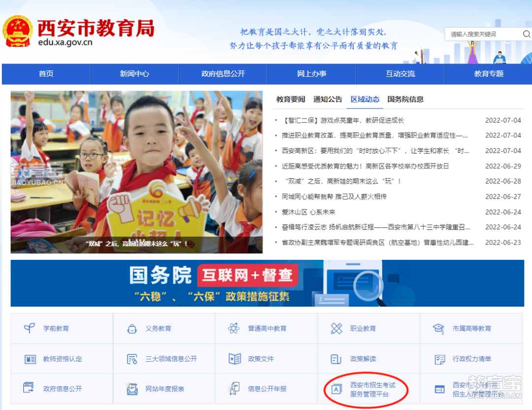Image resolution: width=532 pixels, height=410 pixels.
Task: Click the 三大领域信息公开 link text
Action: pyautogui.click(x=171, y=359)
